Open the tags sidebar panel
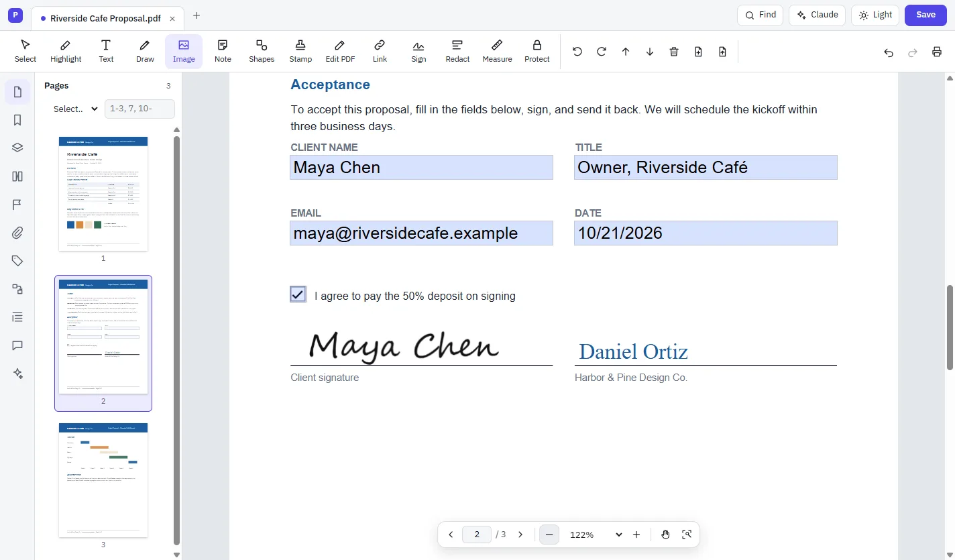This screenshot has height=560, width=955. click(17, 261)
